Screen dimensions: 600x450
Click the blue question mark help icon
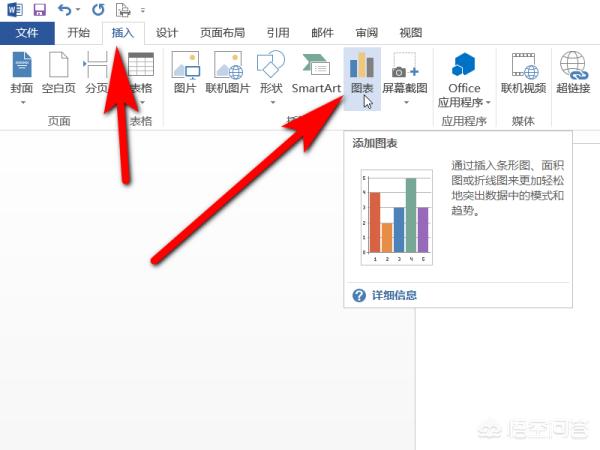pos(359,295)
